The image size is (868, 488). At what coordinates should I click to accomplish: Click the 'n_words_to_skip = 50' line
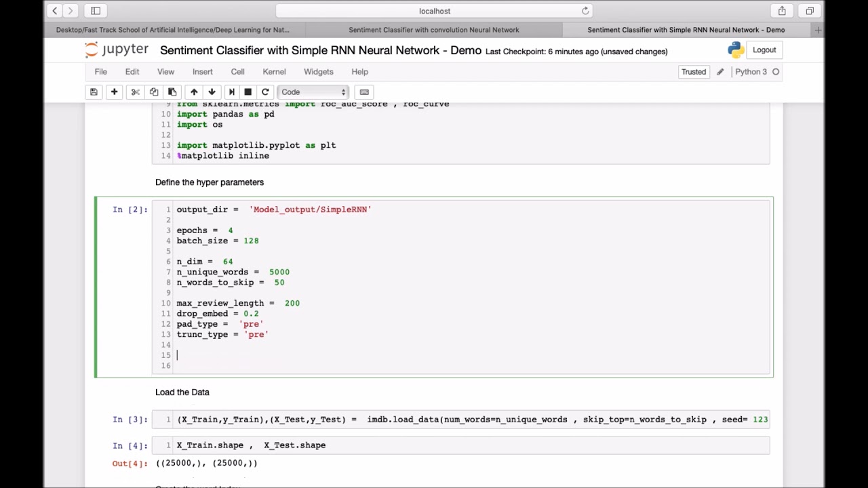click(x=231, y=283)
